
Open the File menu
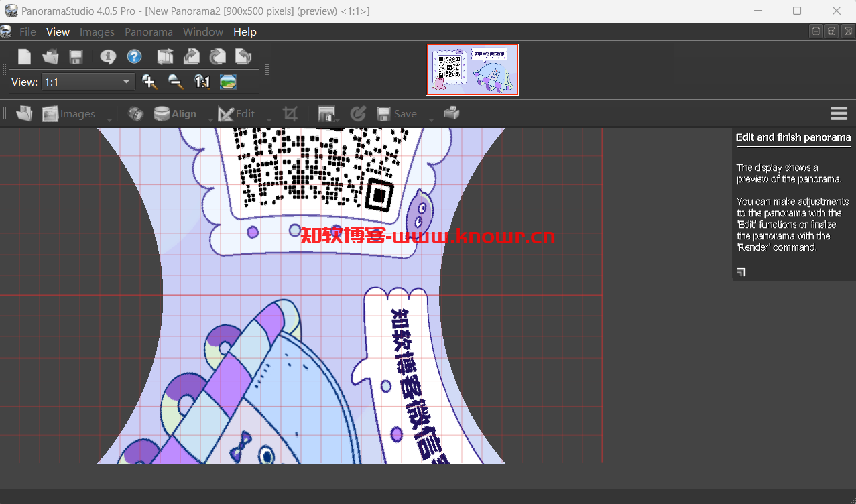tap(27, 31)
